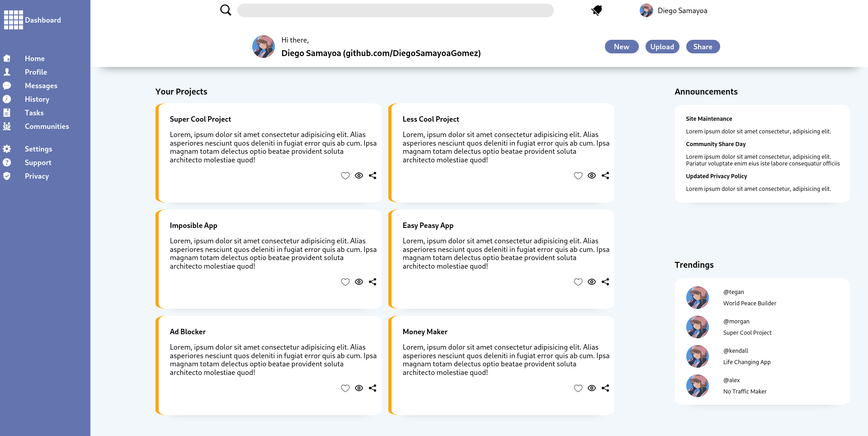Like the Easy Peasy App card

(x=578, y=282)
